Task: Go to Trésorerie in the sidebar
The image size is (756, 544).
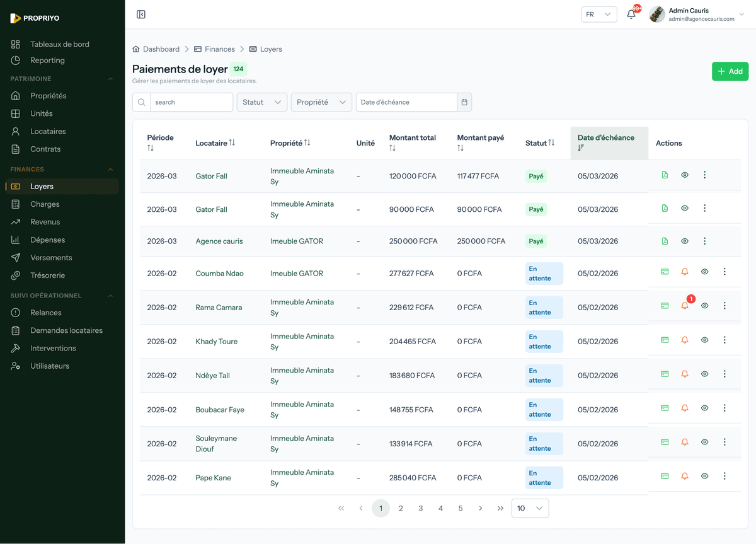Action: tap(47, 275)
